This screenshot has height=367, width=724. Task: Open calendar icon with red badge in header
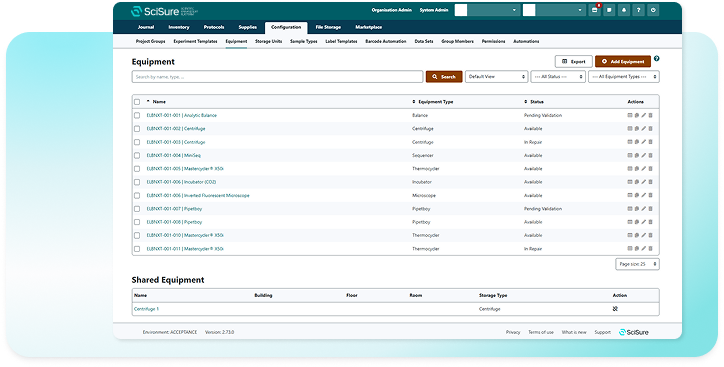[x=595, y=10]
